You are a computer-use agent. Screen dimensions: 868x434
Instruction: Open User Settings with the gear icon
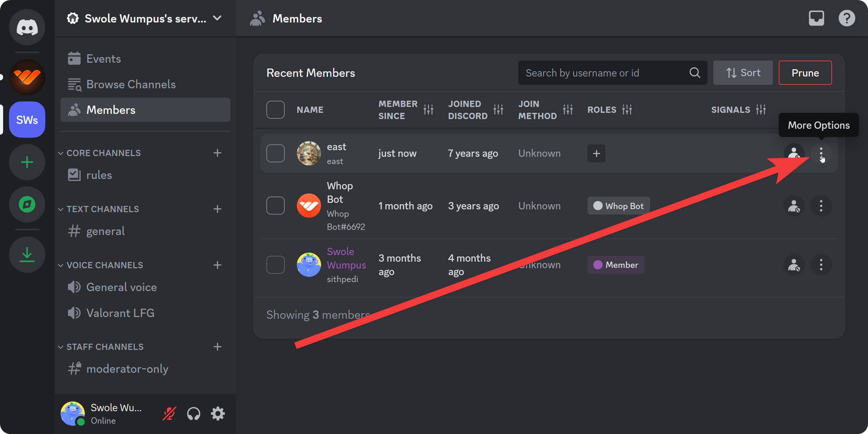218,413
